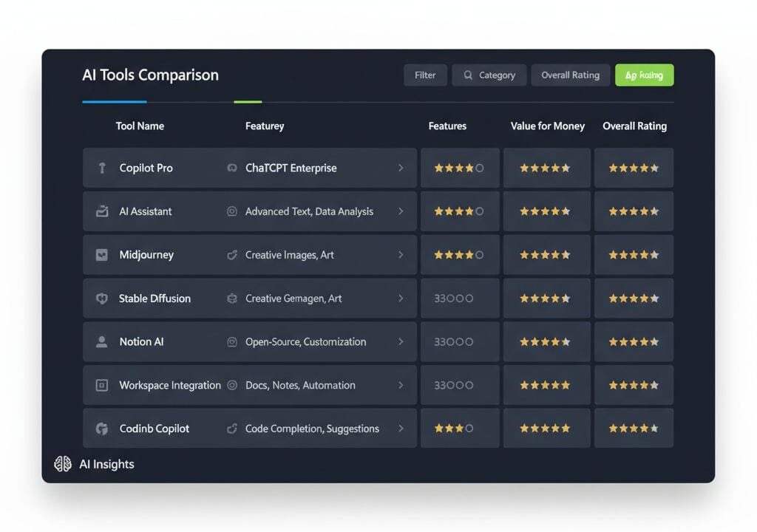The width and height of the screenshot is (757, 532).
Task: Sort by the Featurey column header
Action: click(x=265, y=126)
